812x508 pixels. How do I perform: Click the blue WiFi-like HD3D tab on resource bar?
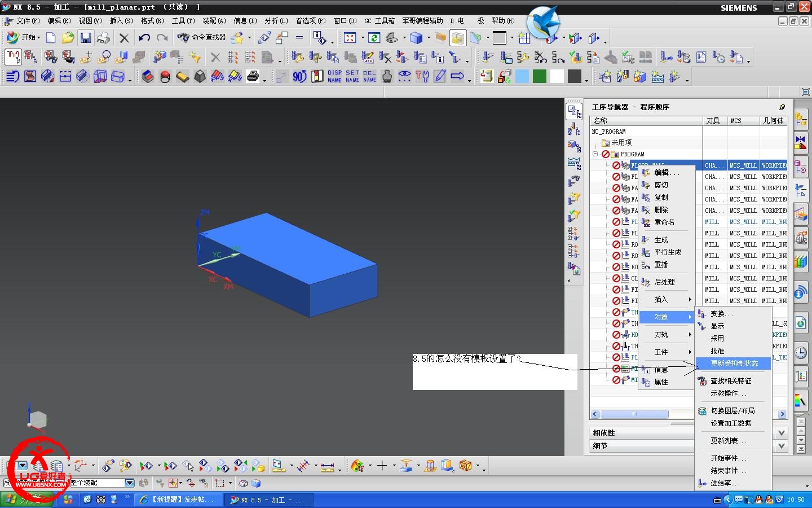801,292
